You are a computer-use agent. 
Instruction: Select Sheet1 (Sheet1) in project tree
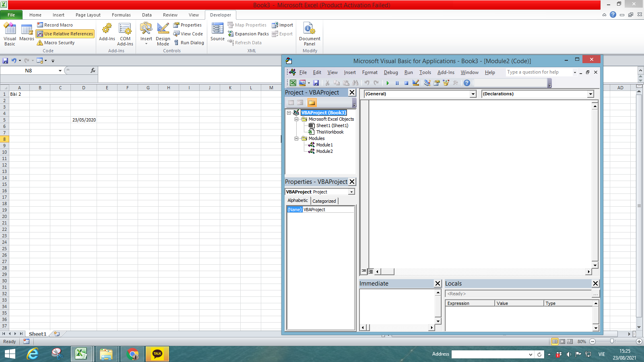tap(332, 125)
